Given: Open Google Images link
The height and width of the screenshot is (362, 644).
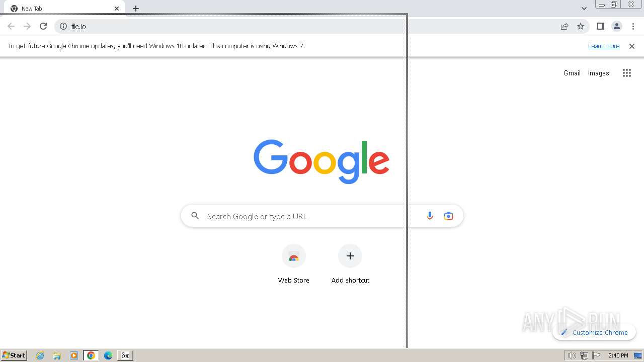Looking at the screenshot, I should 599,73.
